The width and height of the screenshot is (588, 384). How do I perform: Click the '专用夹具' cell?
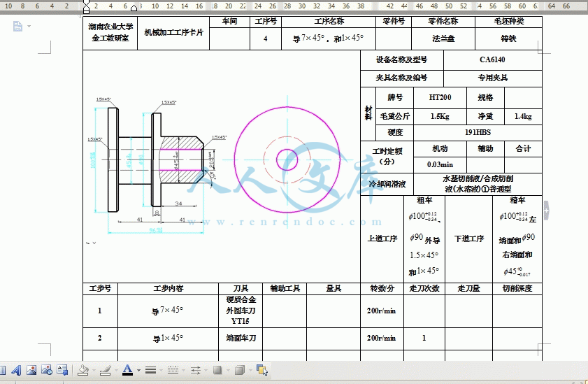492,78
